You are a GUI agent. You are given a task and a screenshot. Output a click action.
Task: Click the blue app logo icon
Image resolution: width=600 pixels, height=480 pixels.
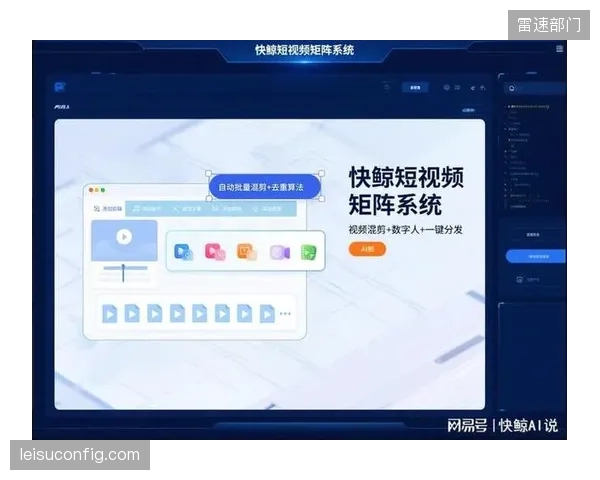pyautogui.click(x=60, y=87)
